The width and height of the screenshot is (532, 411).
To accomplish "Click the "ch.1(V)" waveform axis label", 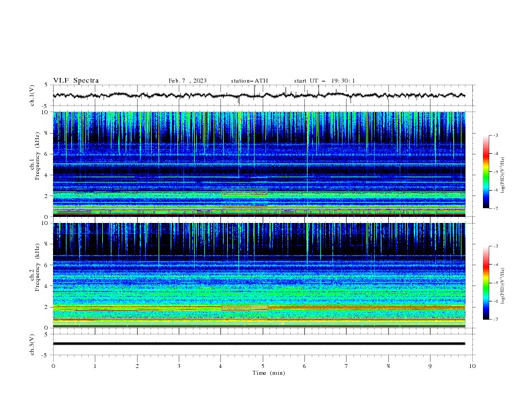I will click(32, 95).
